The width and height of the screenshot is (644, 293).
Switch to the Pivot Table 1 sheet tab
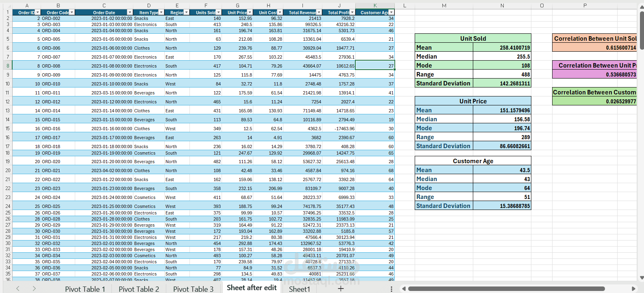85,289
